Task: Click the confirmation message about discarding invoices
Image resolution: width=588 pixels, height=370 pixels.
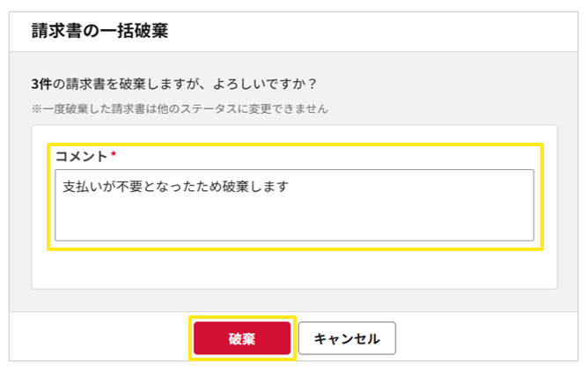Action: coord(173,85)
